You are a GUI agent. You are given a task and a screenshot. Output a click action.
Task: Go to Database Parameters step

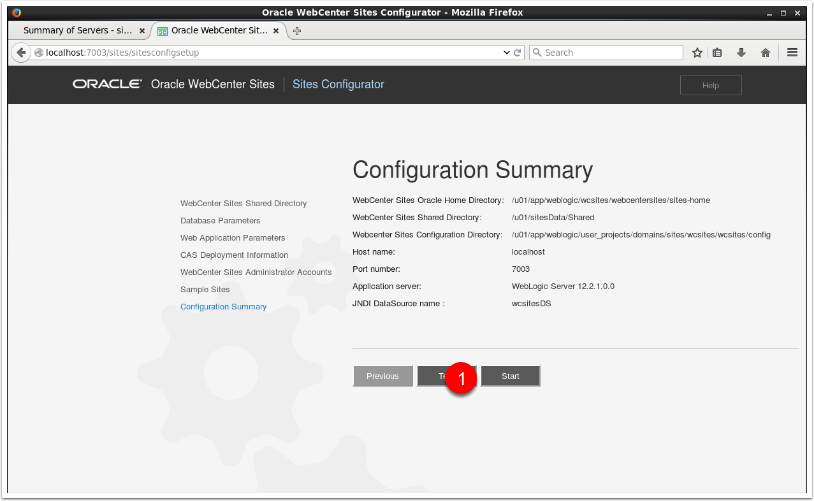(220, 220)
